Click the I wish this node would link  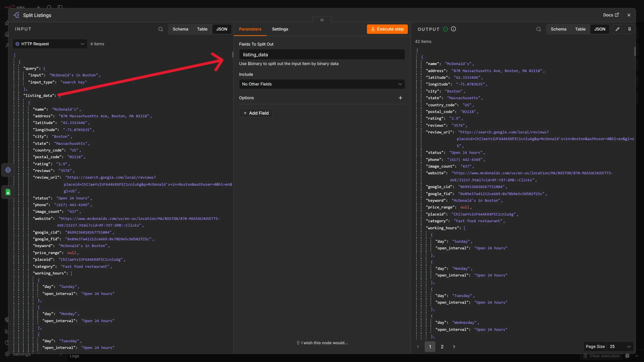point(322,343)
